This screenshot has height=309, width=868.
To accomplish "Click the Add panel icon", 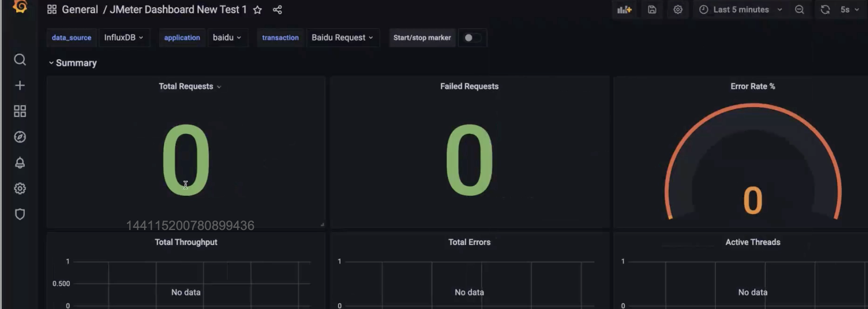I will [x=624, y=9].
